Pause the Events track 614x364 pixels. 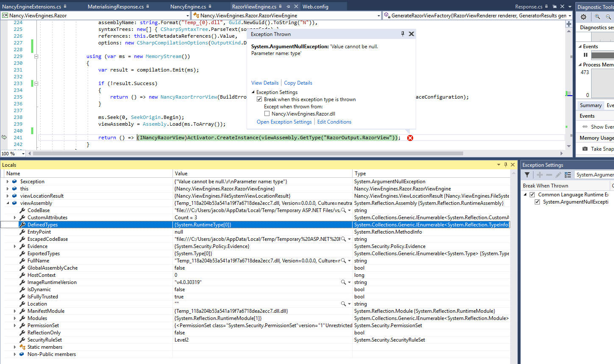[x=586, y=55]
